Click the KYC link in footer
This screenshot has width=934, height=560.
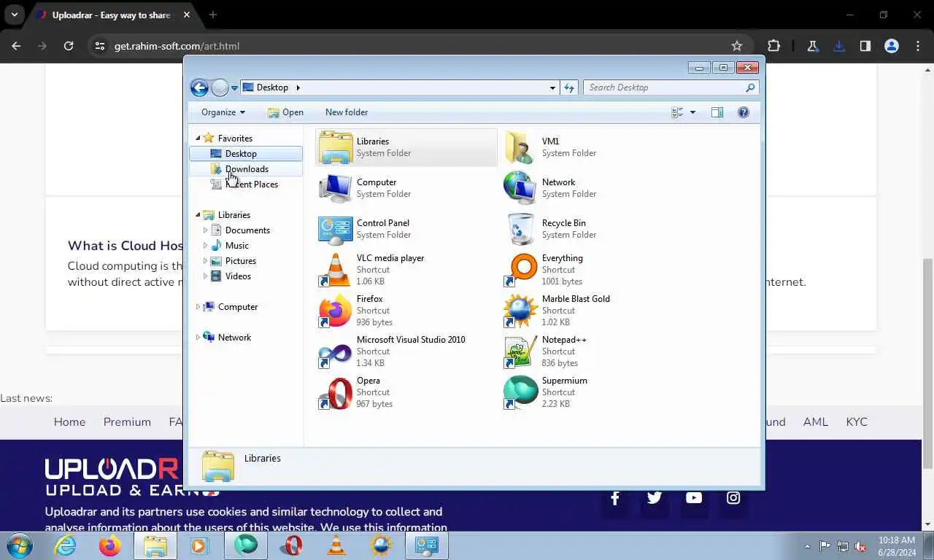click(x=857, y=422)
